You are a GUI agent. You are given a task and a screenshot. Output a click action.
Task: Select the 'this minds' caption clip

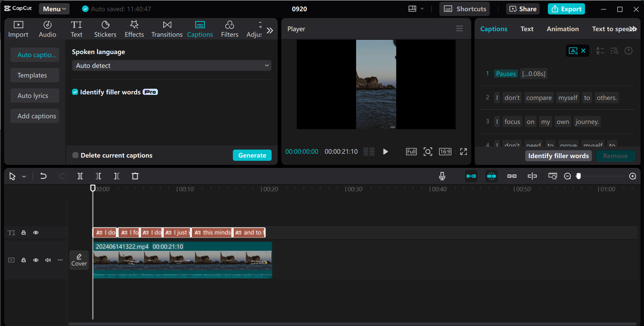tap(212, 232)
